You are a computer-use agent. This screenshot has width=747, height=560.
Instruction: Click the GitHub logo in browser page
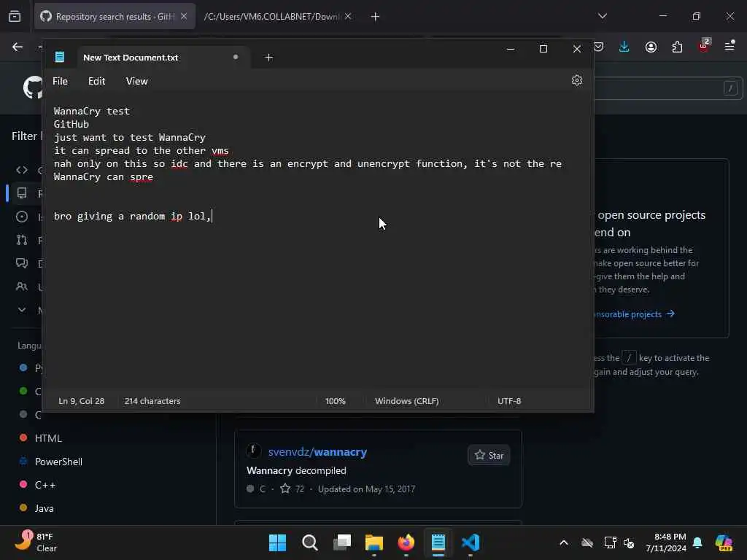[32, 87]
